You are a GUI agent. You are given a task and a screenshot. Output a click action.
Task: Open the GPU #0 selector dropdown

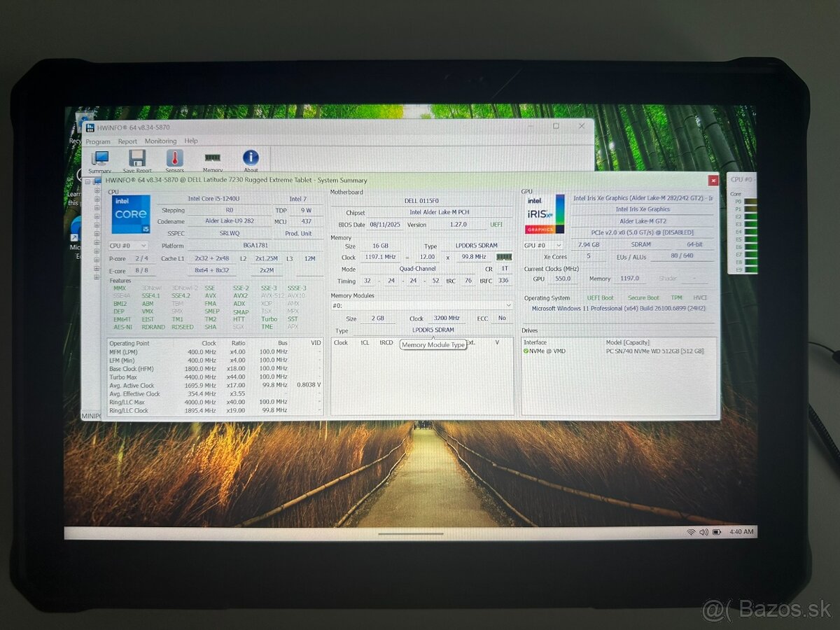560,244
